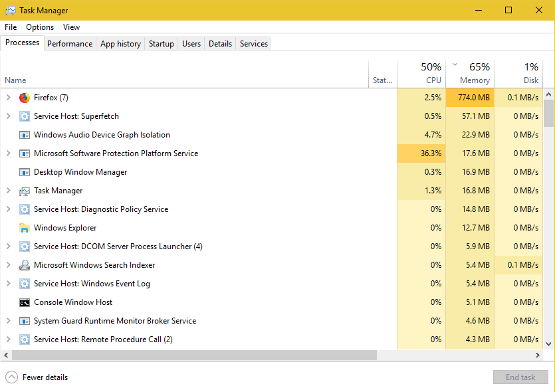Click the horizontal scrollbar right arrow
The height and width of the screenshot is (392, 555).
pos(538,355)
